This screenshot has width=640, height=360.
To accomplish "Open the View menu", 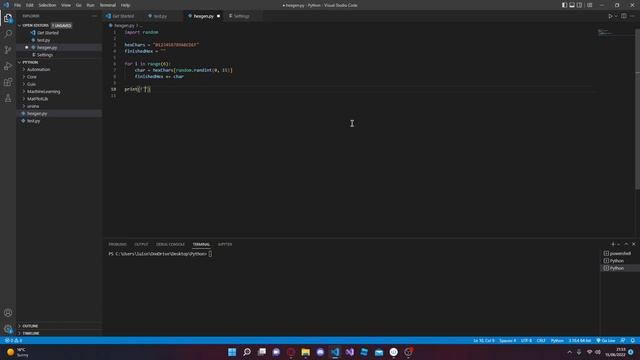I will [66, 5].
